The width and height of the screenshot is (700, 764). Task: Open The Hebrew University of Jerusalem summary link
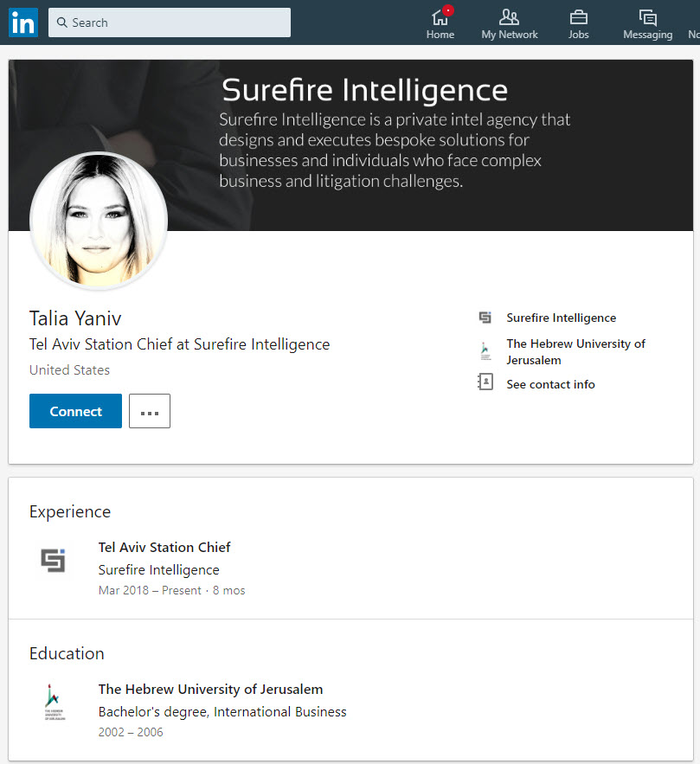coord(575,352)
